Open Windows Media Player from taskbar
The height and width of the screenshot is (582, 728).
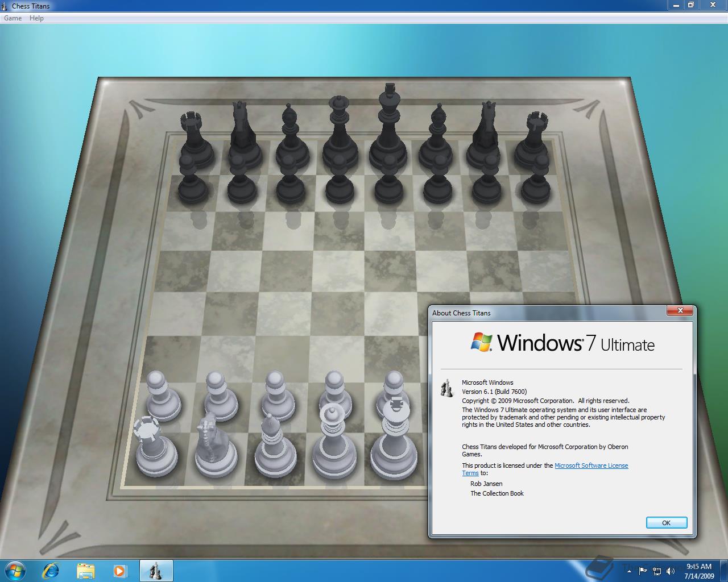point(120,571)
